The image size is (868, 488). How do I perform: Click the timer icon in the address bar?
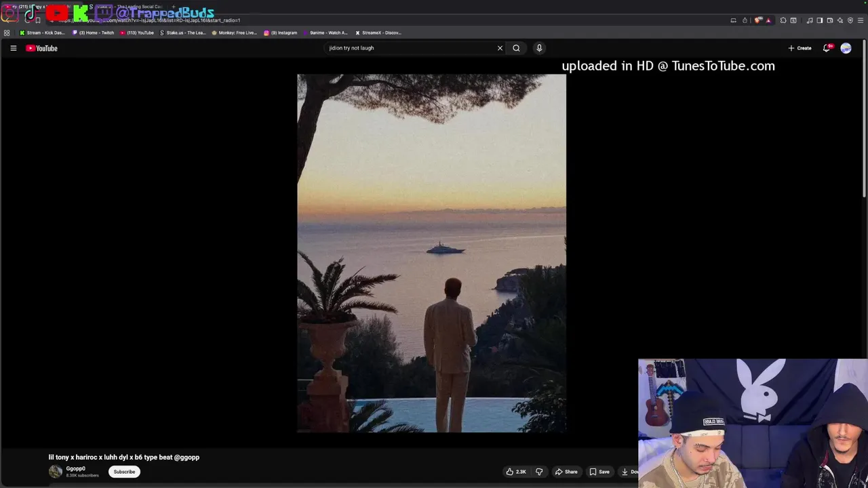pos(745,20)
